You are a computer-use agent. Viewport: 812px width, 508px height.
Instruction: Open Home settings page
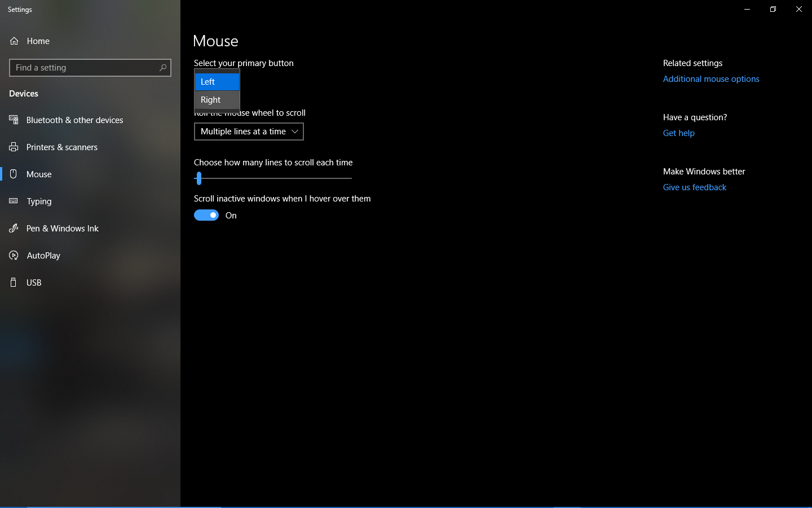pyautogui.click(x=90, y=41)
